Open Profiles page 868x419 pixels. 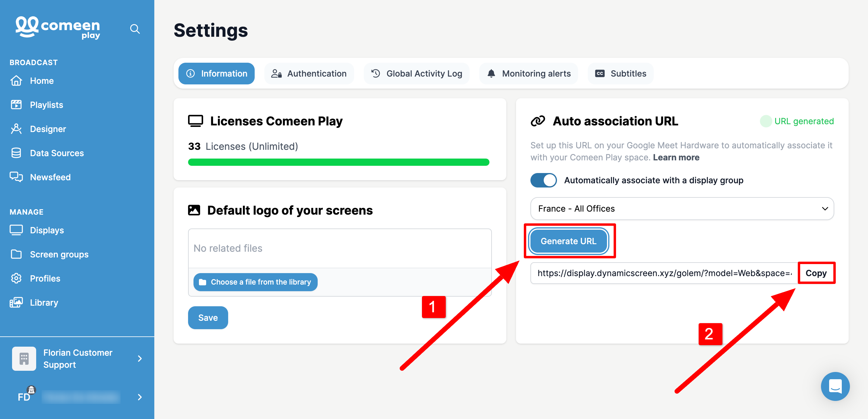[45, 279]
